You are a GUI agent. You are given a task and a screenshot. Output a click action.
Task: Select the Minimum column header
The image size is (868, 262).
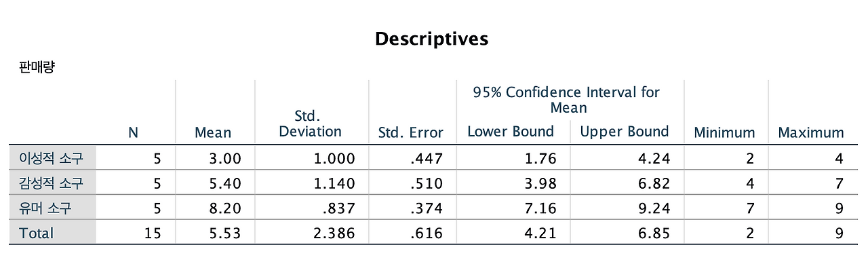pos(724,133)
